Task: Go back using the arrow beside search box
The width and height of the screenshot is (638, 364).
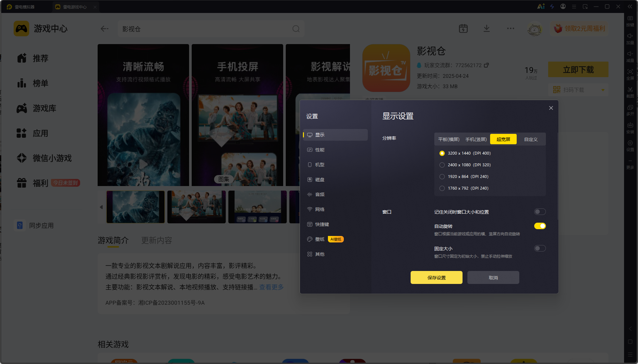Action: click(x=104, y=29)
